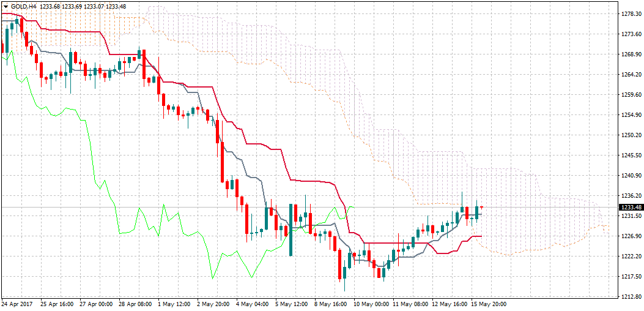Image resolution: width=644 pixels, height=311 pixels.
Task: Click the 1222.20 price axis label
Action: 628,256
